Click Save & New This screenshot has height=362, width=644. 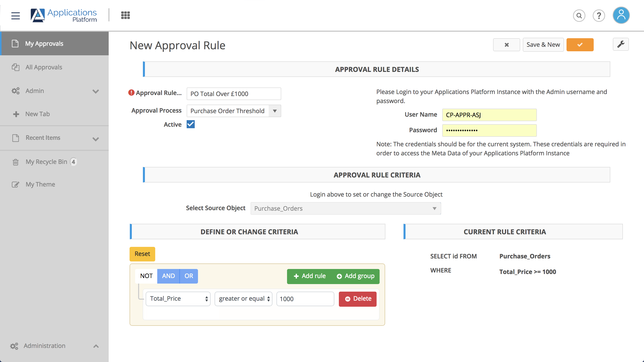543,44
